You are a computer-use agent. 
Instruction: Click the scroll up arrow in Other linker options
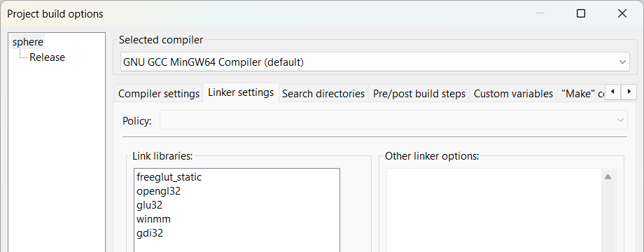click(x=608, y=177)
